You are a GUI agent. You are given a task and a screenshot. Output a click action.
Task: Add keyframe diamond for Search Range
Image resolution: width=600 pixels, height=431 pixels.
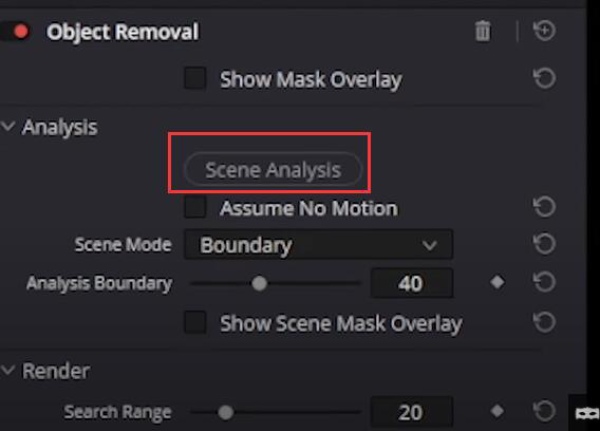[497, 411]
